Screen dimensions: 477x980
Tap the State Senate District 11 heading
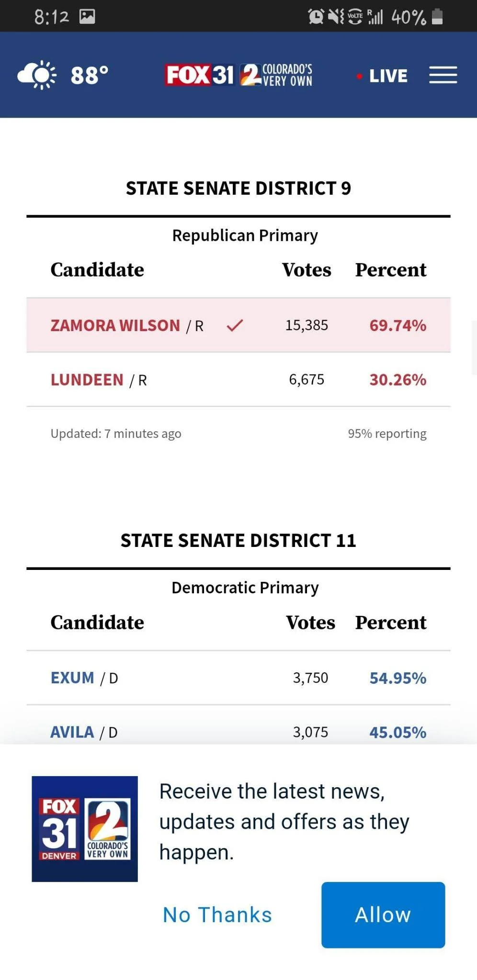tap(238, 540)
